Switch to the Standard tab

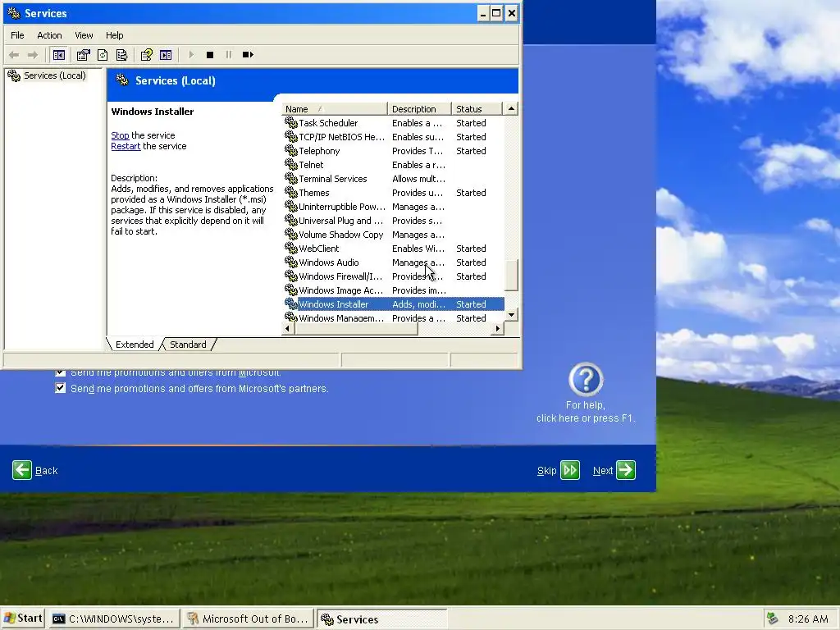coord(188,345)
